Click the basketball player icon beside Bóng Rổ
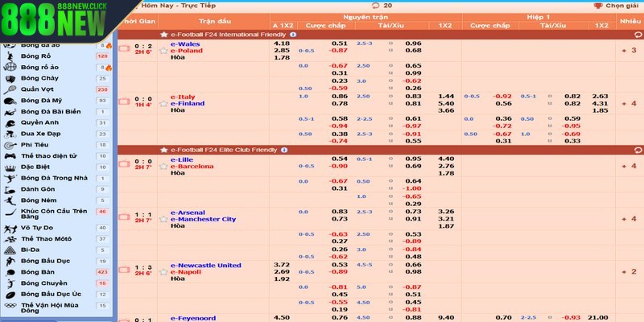Image resolution: width=644 pixels, height=322 pixels. coord(10,56)
